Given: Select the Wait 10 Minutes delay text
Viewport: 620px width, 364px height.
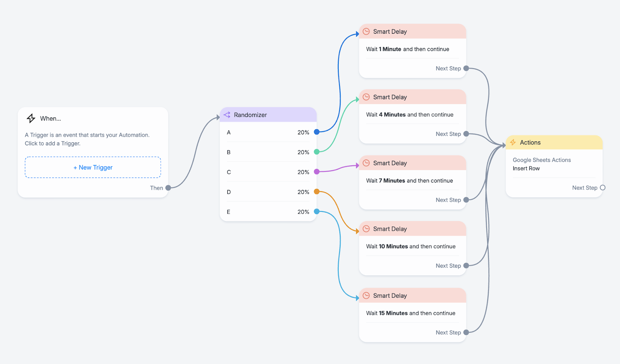Looking at the screenshot, I should click(x=411, y=246).
